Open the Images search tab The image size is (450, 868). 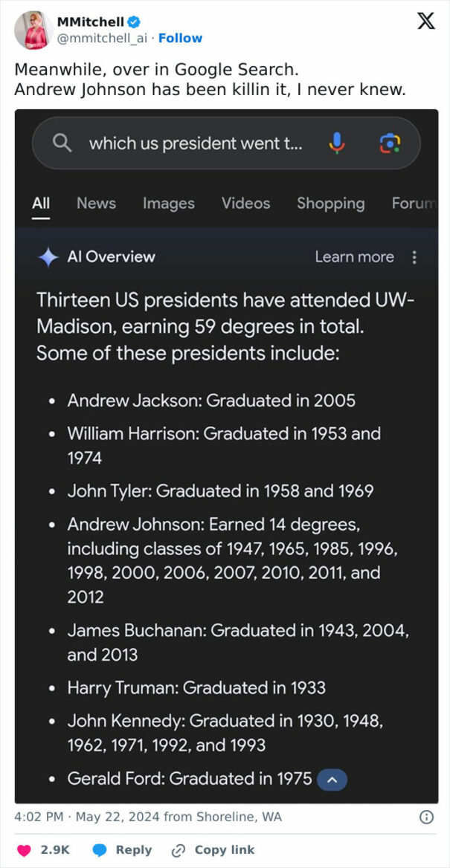[168, 203]
